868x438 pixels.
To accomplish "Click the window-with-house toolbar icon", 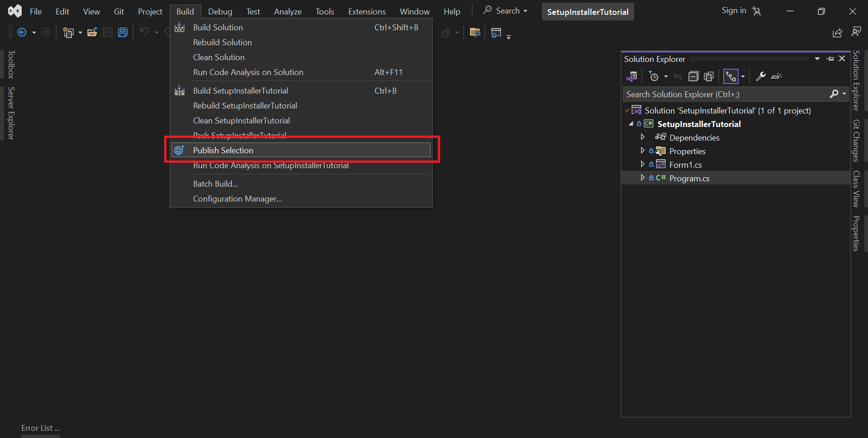I will coord(496,33).
